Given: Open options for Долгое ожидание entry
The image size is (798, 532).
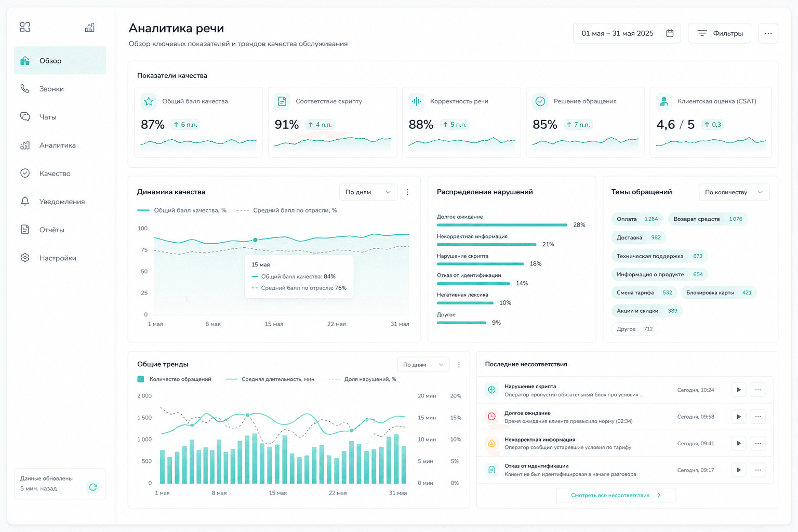Looking at the screenshot, I should (758, 416).
